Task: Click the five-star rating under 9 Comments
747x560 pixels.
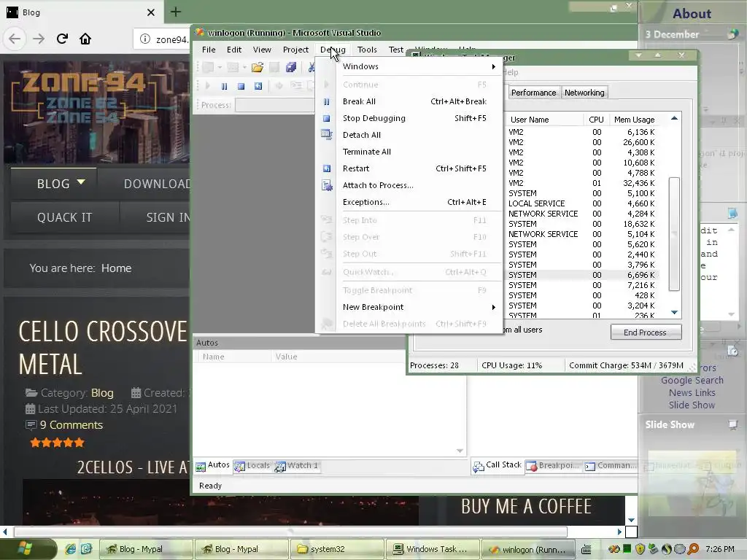Action: click(57, 443)
